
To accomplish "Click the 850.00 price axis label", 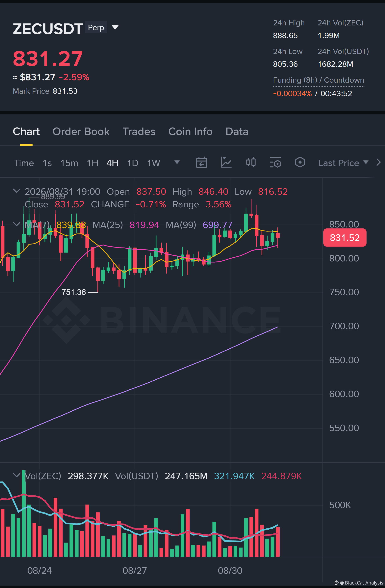I will click(344, 224).
